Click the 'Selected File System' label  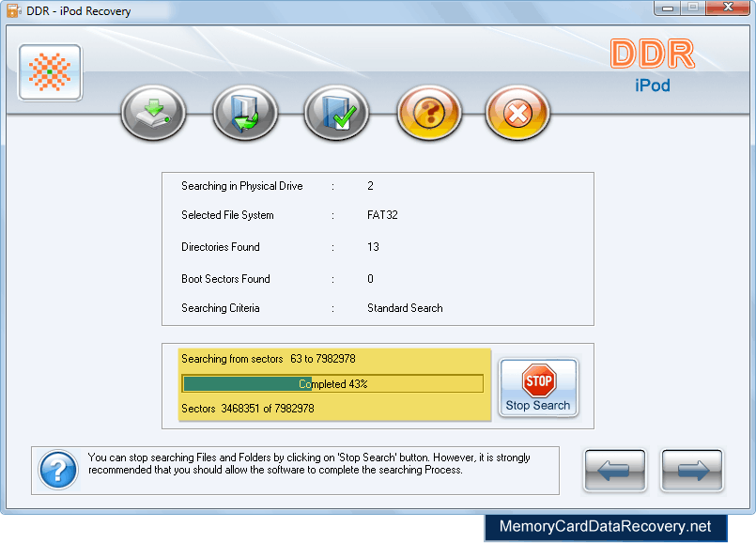click(x=227, y=215)
